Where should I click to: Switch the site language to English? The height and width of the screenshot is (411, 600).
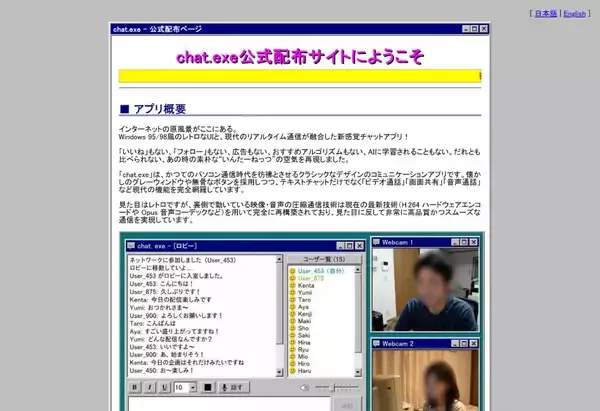pyautogui.click(x=574, y=14)
